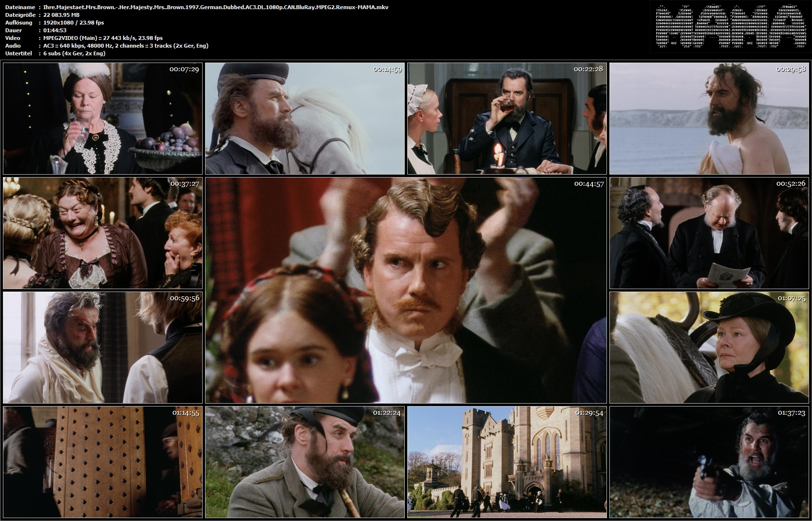Screen dimensions: 812x521
Task: Click the wooden door thumbnail 01:14:55
Action: pos(103,462)
